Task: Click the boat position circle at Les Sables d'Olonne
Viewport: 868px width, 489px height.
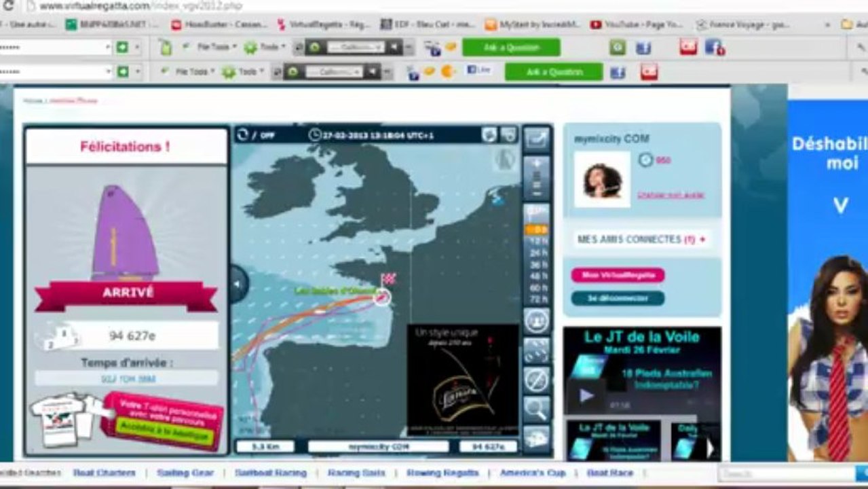Action: point(382,297)
